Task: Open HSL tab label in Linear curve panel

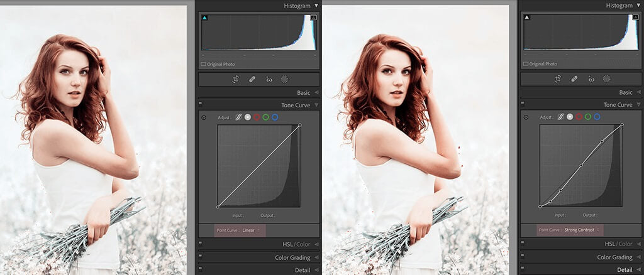Action: pyautogui.click(x=288, y=244)
